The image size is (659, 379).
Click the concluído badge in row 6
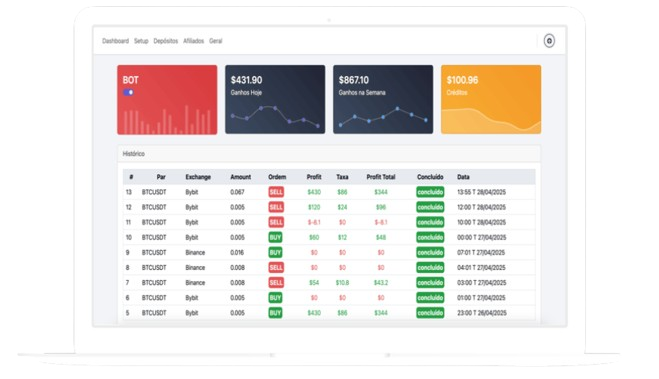(x=430, y=298)
